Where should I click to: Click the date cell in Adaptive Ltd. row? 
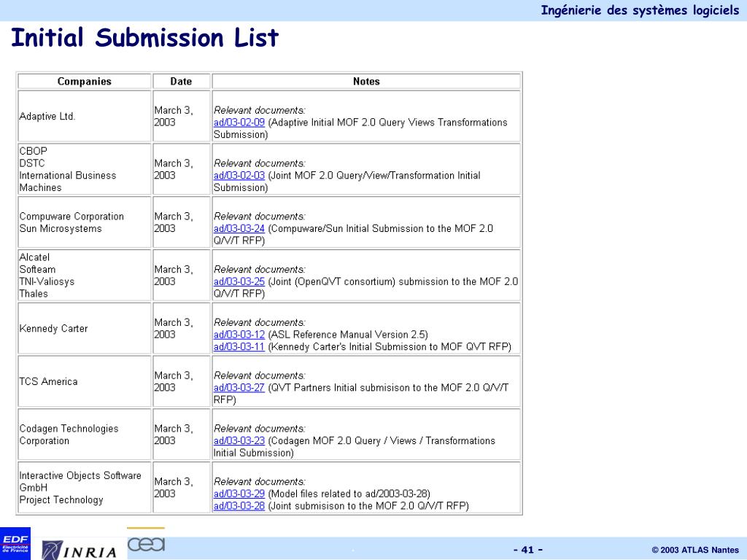click(x=181, y=116)
